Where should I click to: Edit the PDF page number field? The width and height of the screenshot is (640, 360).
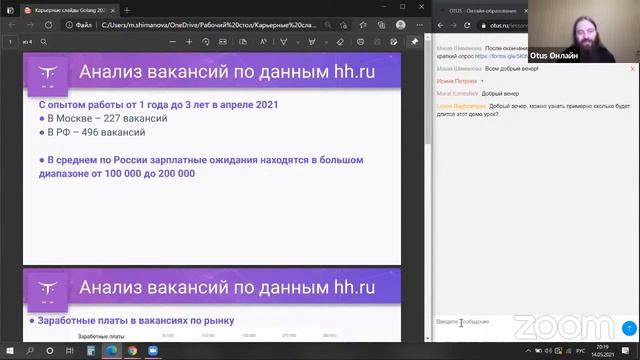point(10,42)
